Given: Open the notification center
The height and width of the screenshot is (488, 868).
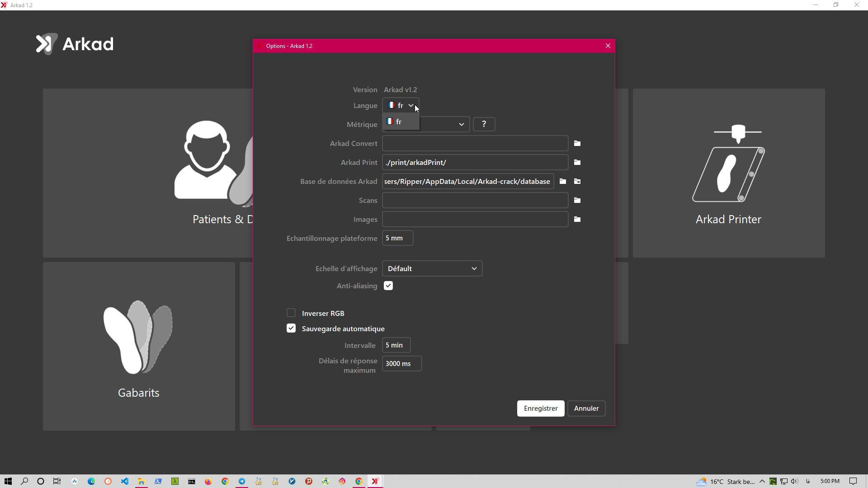Looking at the screenshot, I should (x=853, y=481).
